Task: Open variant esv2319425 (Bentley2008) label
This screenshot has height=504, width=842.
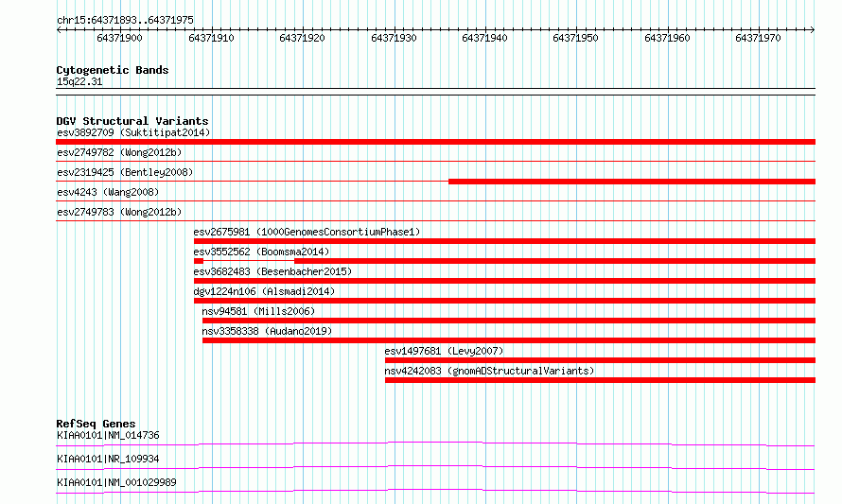Action: click(125, 172)
